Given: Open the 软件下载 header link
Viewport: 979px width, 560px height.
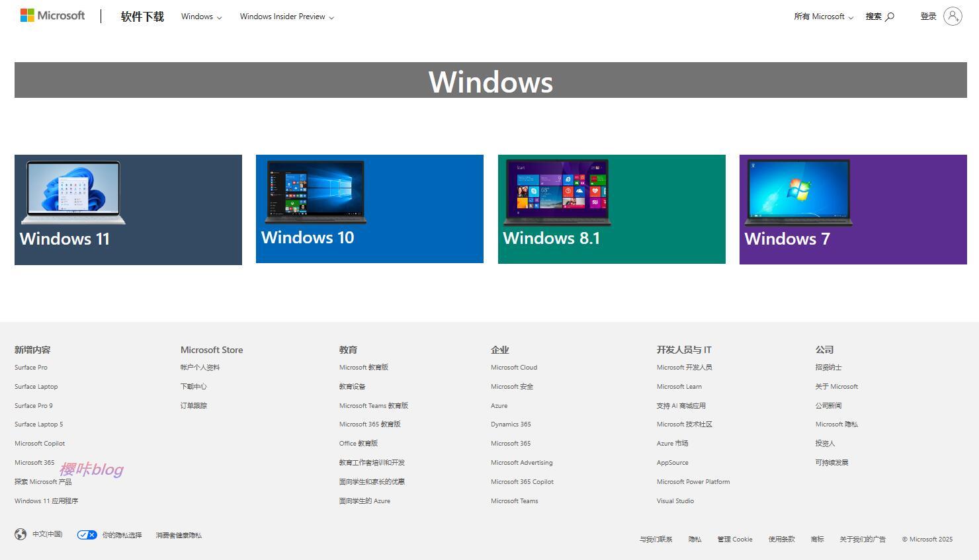Looking at the screenshot, I should click(142, 17).
